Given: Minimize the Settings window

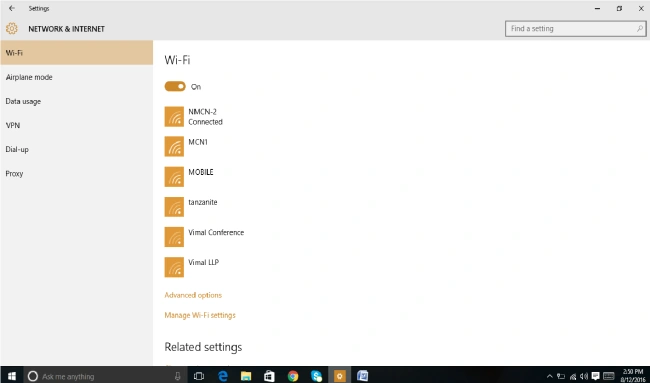Looking at the screenshot, I should click(597, 8).
